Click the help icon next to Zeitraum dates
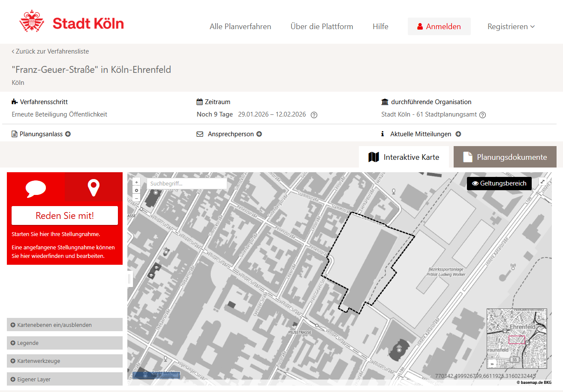 point(314,115)
